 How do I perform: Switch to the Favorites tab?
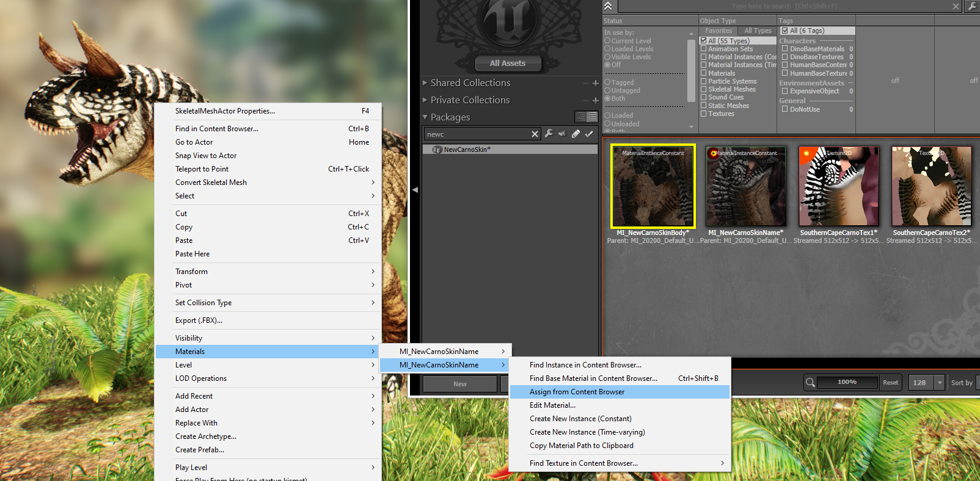tap(719, 31)
